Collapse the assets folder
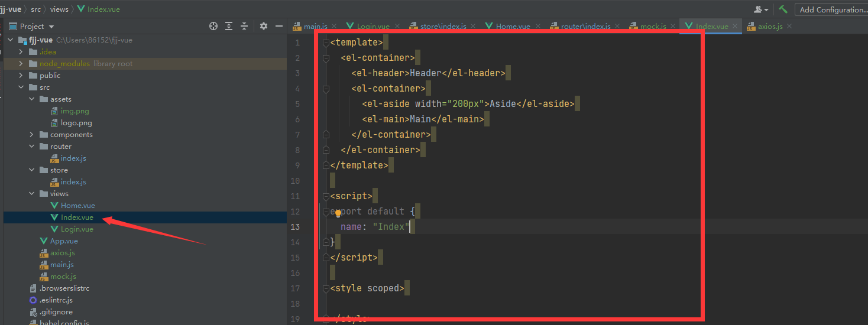 point(33,99)
